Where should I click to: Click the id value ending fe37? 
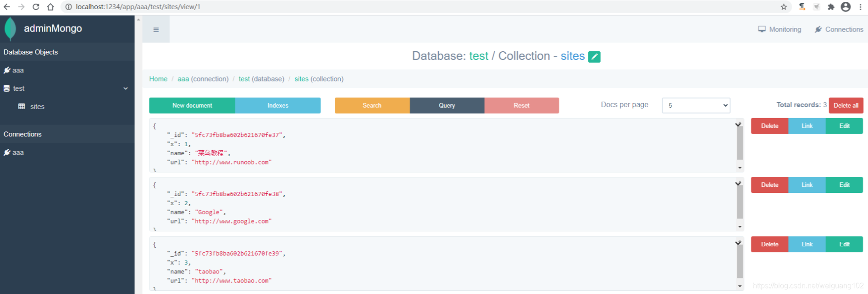point(237,135)
